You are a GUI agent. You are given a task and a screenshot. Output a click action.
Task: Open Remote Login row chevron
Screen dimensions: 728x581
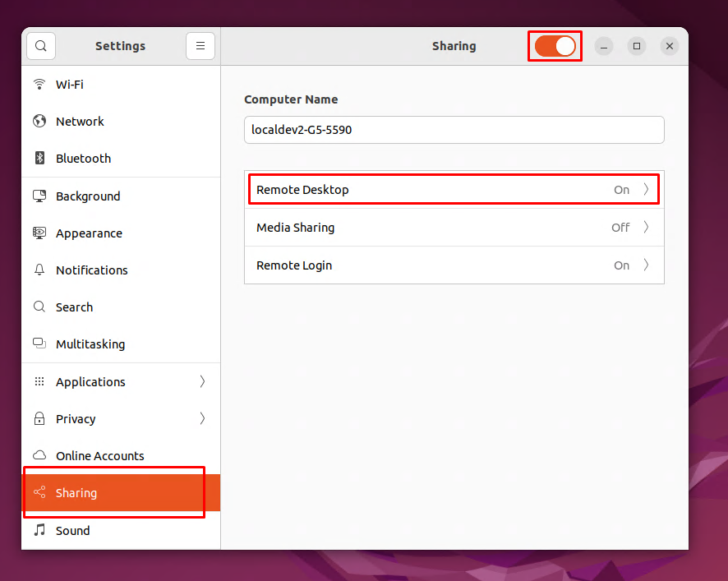coord(646,265)
